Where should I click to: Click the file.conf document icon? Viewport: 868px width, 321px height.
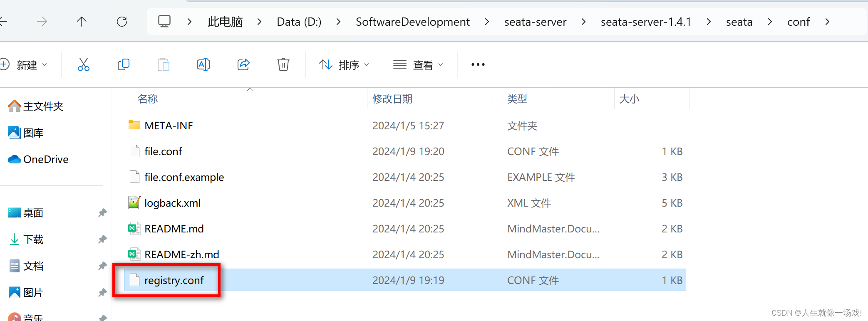coord(134,151)
